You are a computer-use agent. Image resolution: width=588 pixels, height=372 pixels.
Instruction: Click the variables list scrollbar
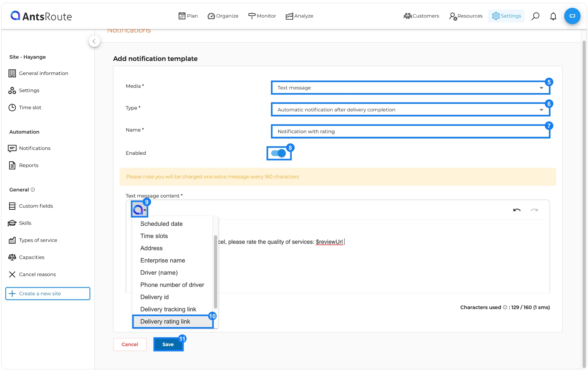tap(215, 272)
